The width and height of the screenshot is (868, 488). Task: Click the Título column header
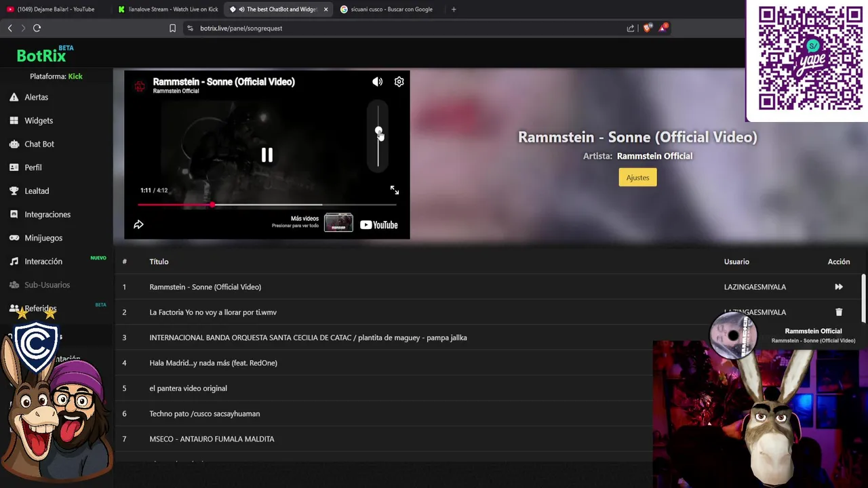(159, 262)
